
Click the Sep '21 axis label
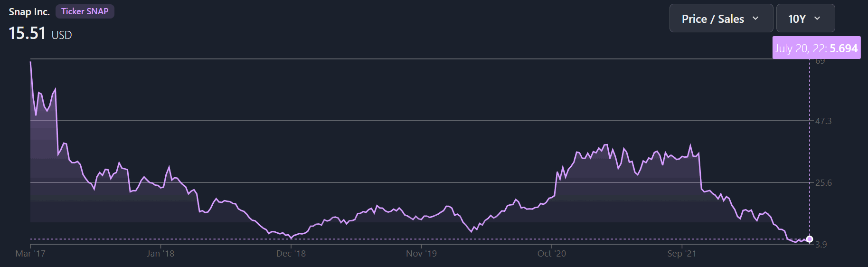click(682, 254)
